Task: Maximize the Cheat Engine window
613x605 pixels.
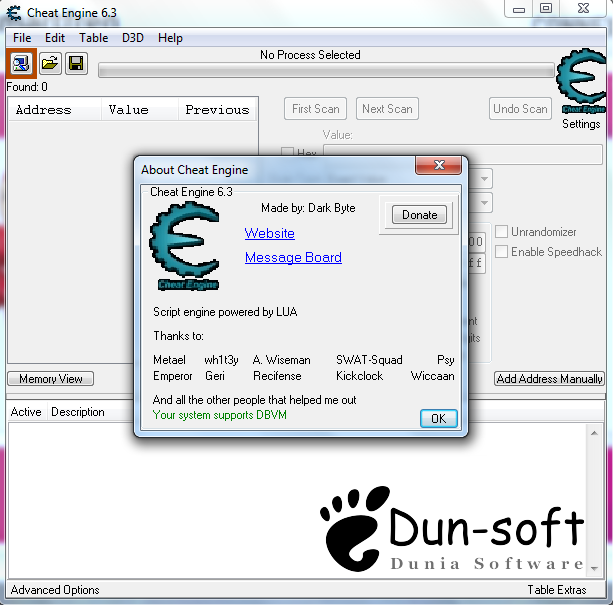Action: point(546,9)
